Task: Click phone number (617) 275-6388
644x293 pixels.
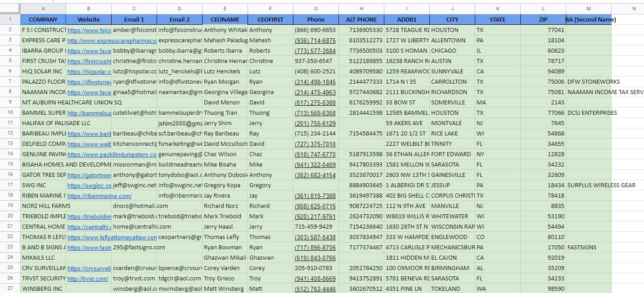Action: point(315,103)
